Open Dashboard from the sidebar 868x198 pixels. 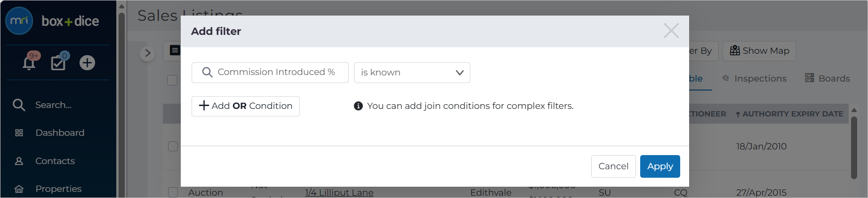pos(60,133)
